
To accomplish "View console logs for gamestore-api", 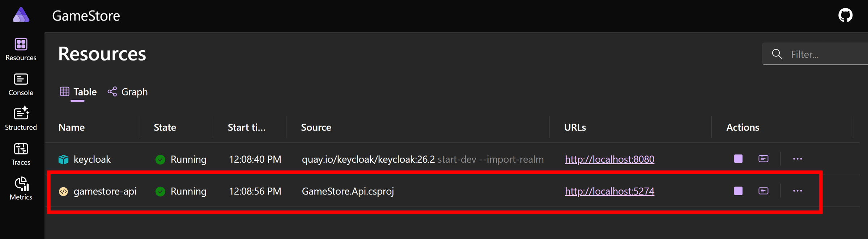I will click(763, 191).
